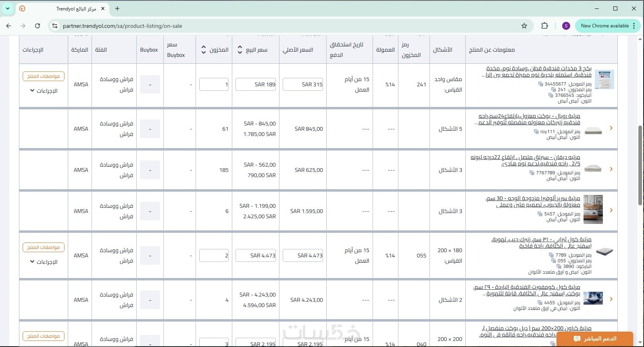
Task: Copy the model code 7767789
Action: (x=532, y=173)
